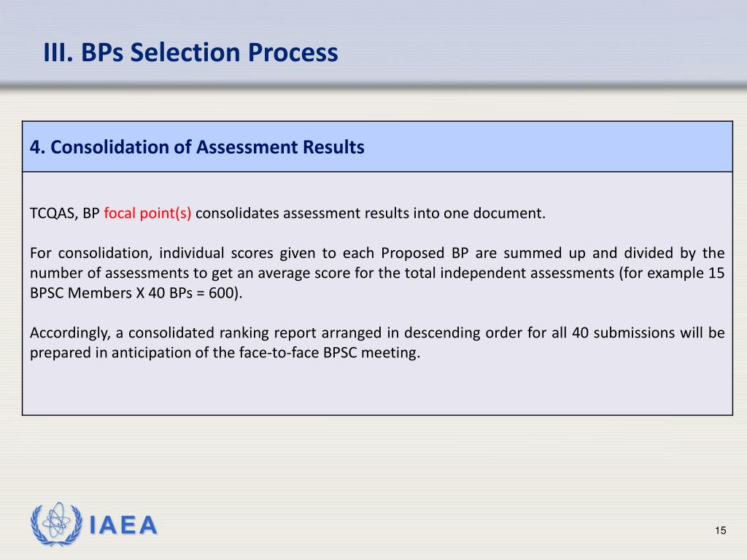Select the red 'focal point(s)' text
This screenshot has width=747, height=560.
[147, 213]
